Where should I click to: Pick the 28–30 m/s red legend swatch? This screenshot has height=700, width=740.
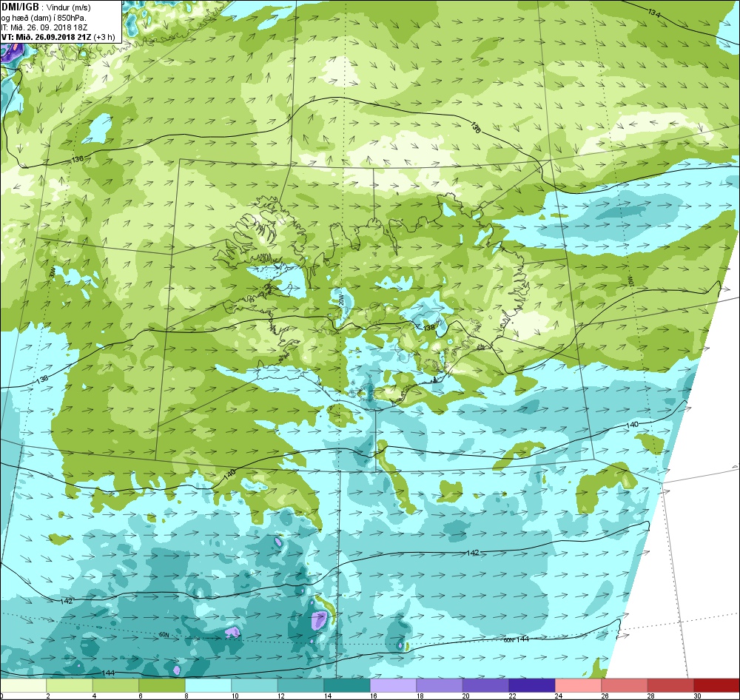click(x=671, y=685)
